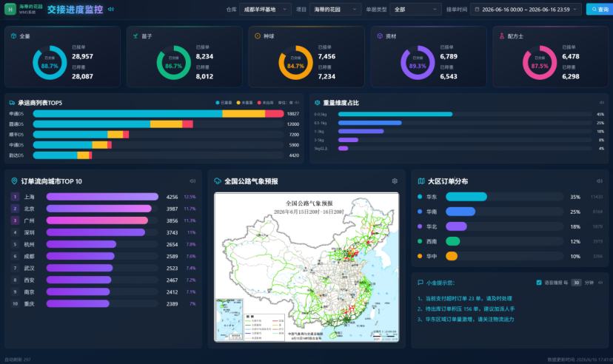
Task: Click the speaker icon in 小金提示您 panel
Action: [600, 283]
